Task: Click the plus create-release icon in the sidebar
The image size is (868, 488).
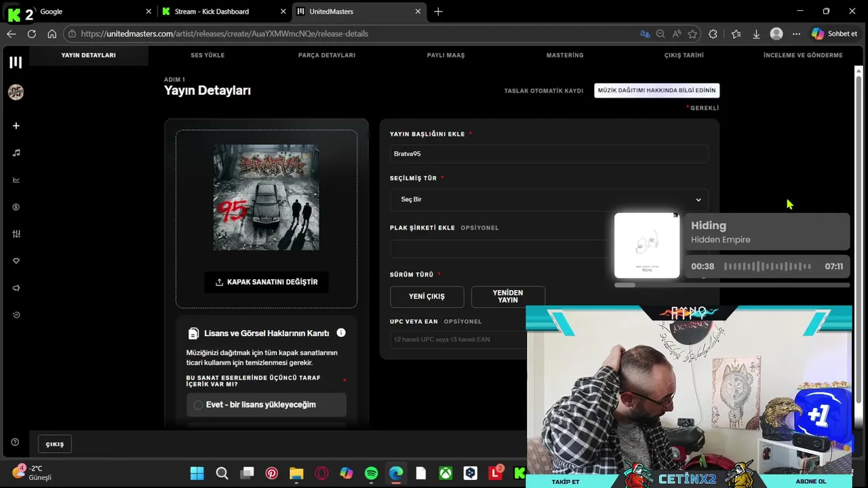Action: tap(16, 125)
